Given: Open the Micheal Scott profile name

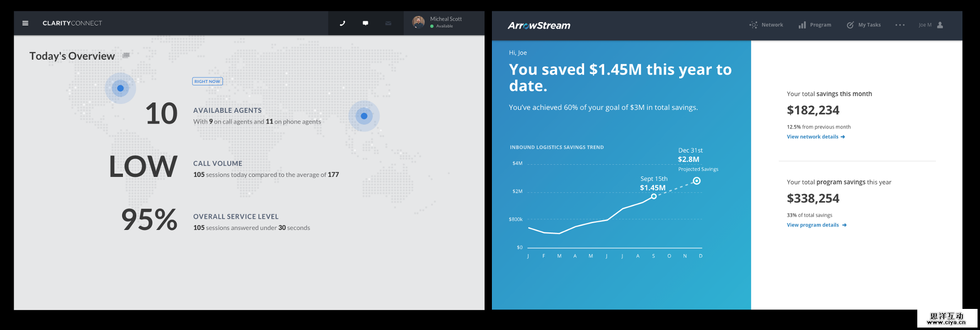Looking at the screenshot, I should pos(446,19).
